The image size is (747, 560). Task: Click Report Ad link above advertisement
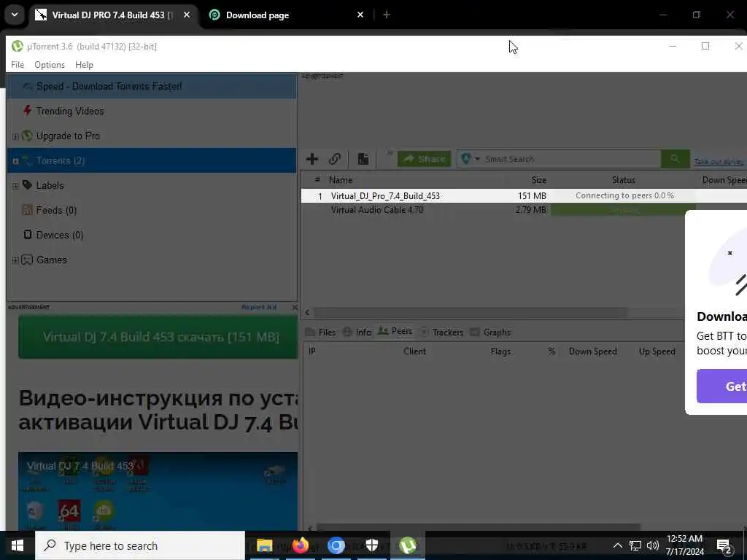point(259,307)
